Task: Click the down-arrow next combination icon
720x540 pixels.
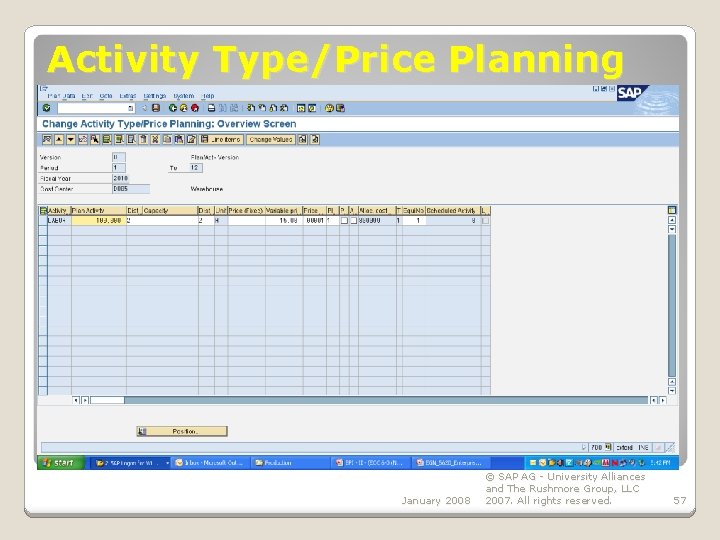Action: point(71,139)
